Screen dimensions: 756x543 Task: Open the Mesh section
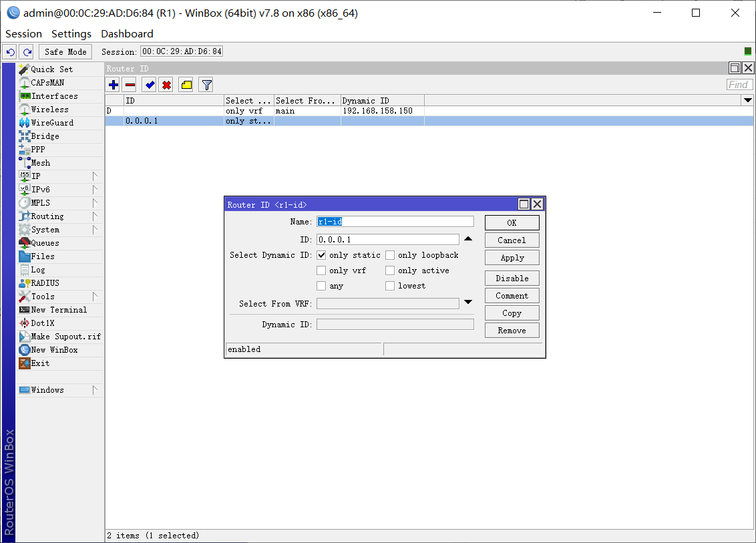[60, 163]
